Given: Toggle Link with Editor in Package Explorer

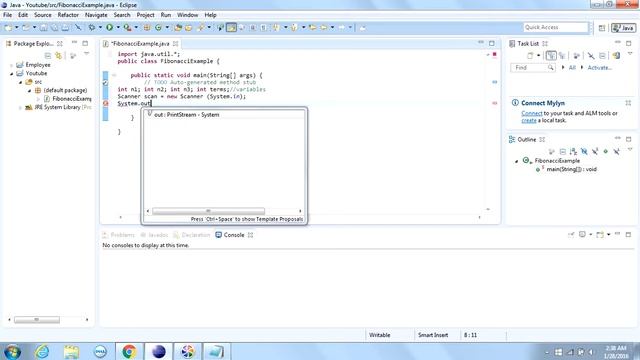Looking at the screenshot, I should (59, 56).
